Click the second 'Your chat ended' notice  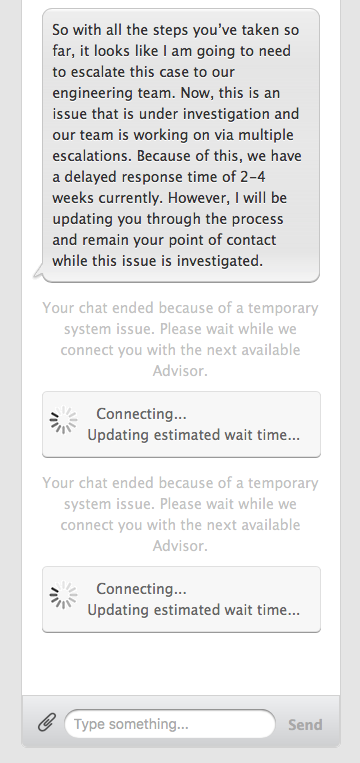(x=180, y=514)
